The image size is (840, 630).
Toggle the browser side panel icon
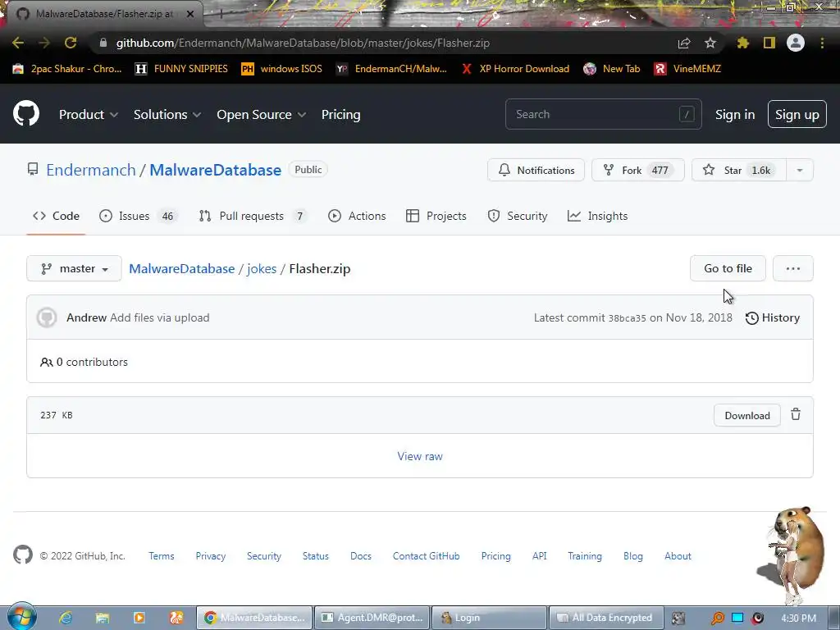coord(769,43)
